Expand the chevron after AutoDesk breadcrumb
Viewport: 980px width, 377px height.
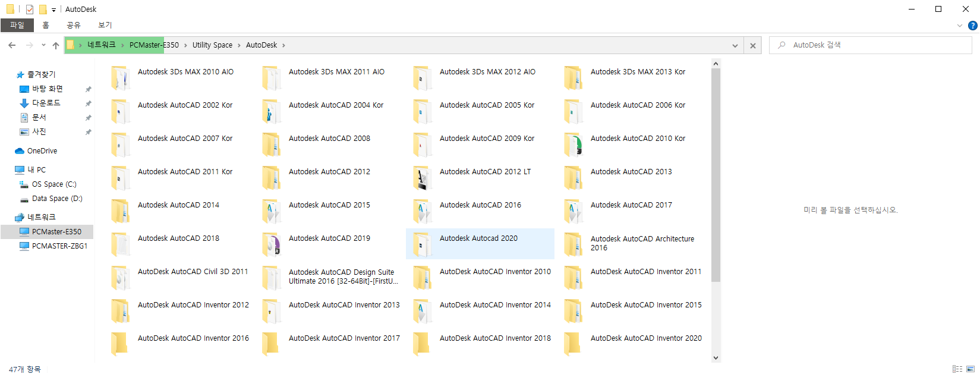tap(283, 45)
